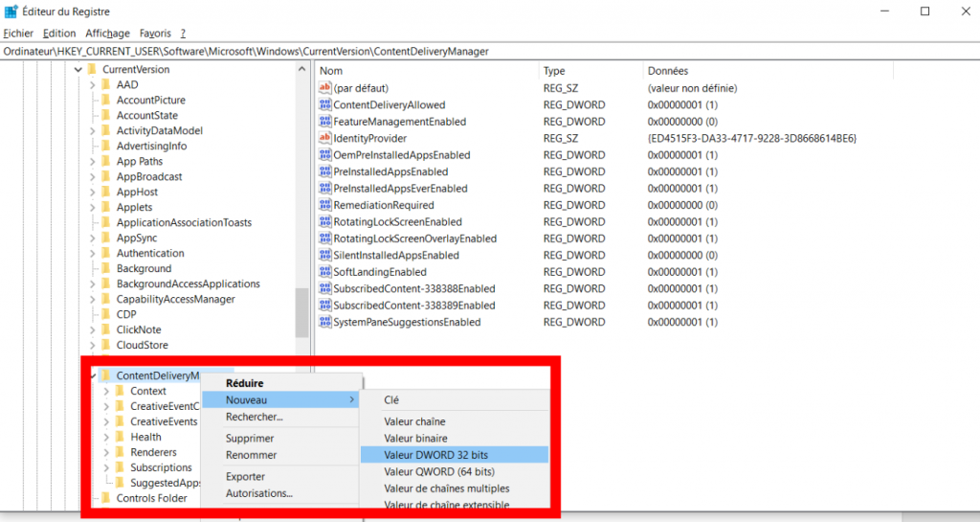Expand the App Paths key

(93, 161)
